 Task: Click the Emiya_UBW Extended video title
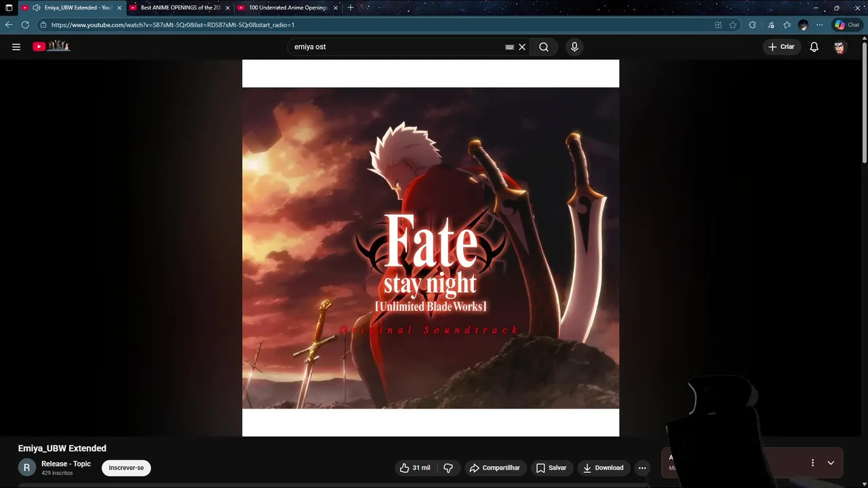(62, 448)
